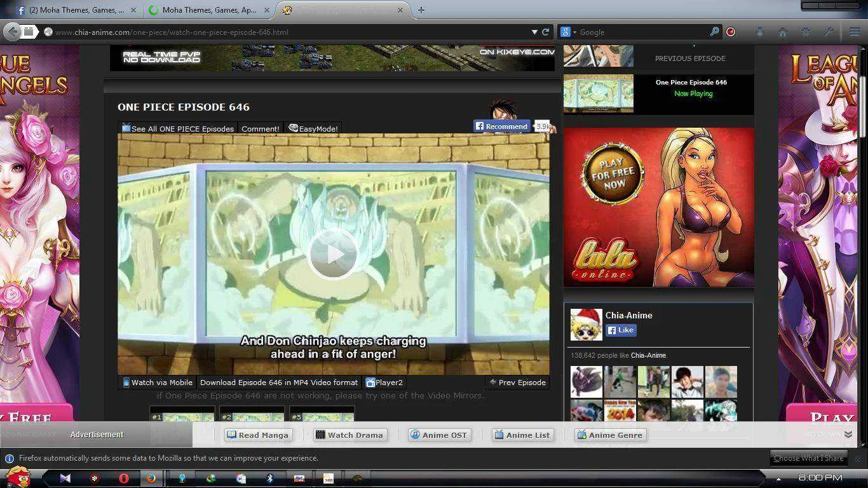Viewport: 868px width, 488px height.
Task: Open Watch via Mobile link
Action: [158, 383]
